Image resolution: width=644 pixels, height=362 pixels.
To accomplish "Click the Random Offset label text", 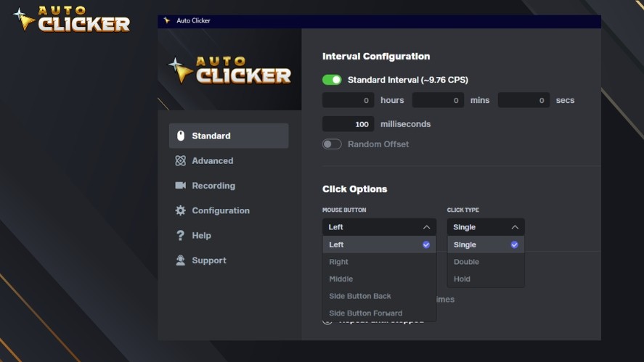I will [x=378, y=144].
